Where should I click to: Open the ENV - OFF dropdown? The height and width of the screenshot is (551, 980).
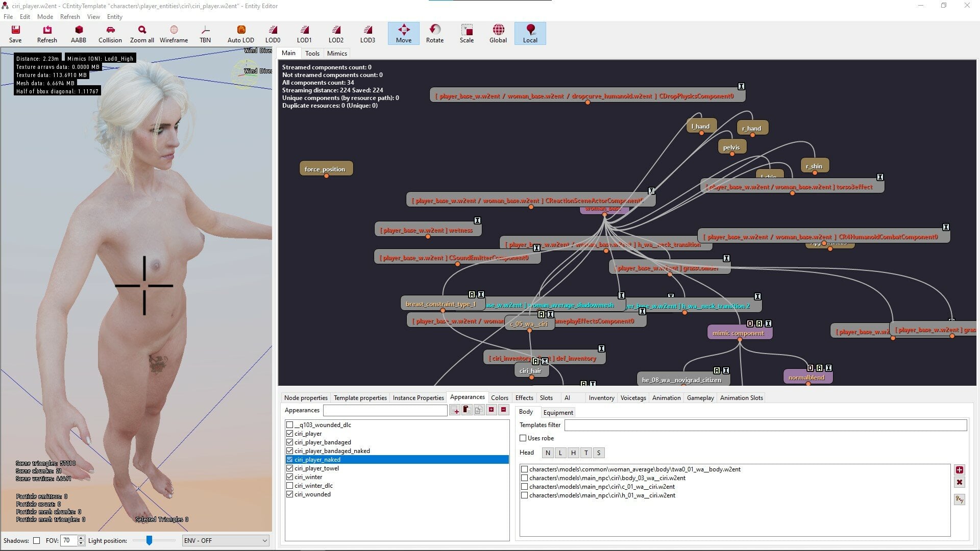coord(226,540)
